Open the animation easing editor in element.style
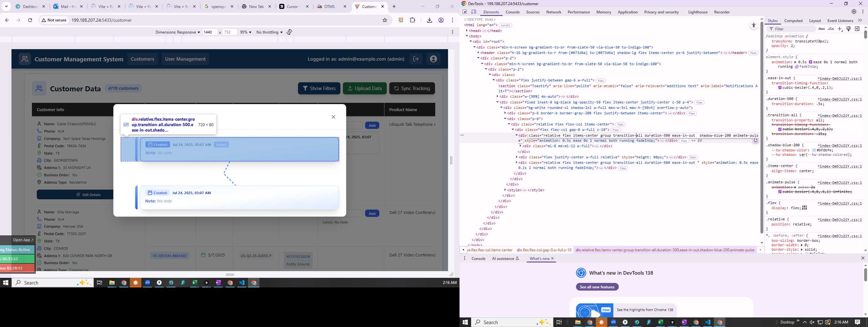868x327 pixels. [x=810, y=62]
